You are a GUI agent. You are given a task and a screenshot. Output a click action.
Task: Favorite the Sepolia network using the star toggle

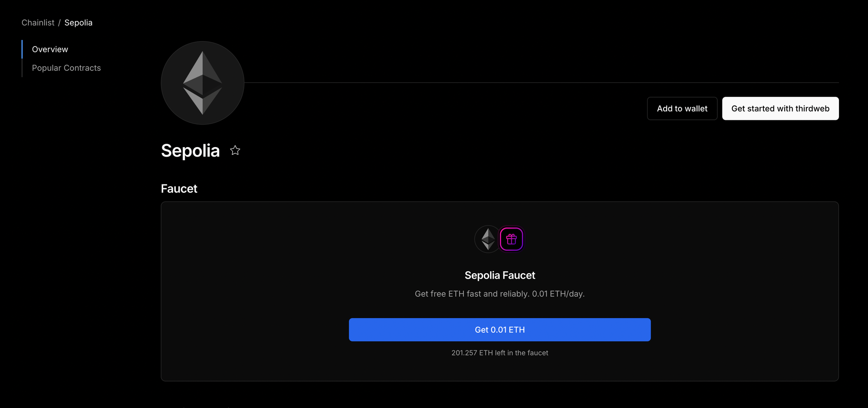235,151
